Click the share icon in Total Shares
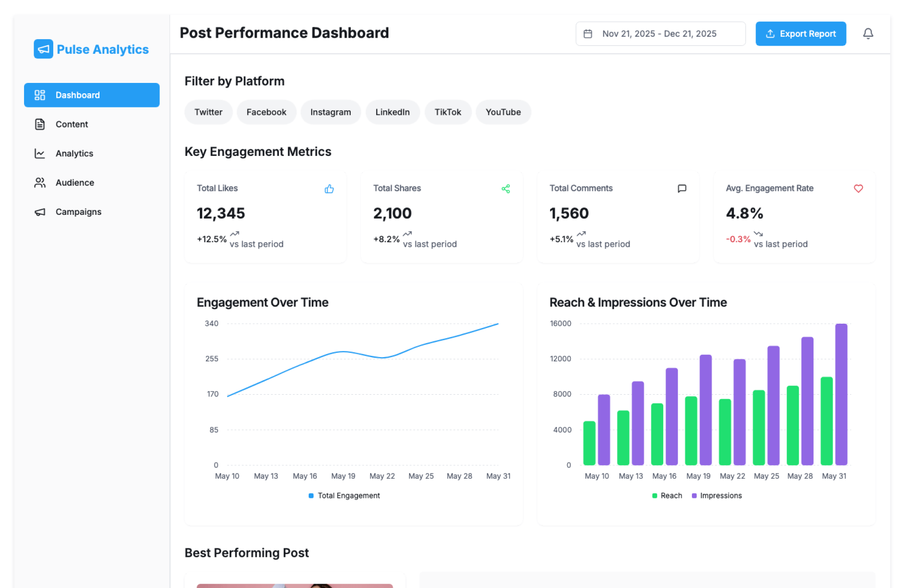The width and height of the screenshot is (905, 588). coord(505,189)
